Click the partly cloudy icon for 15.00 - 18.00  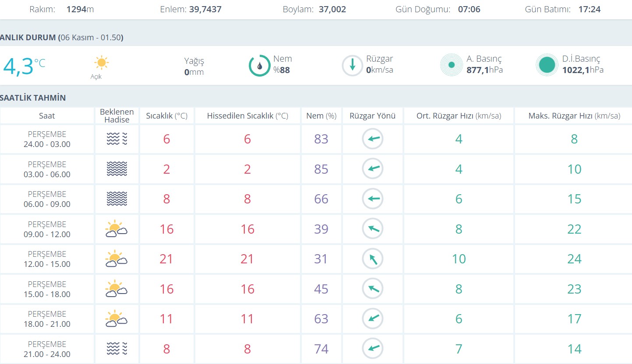pyautogui.click(x=116, y=289)
